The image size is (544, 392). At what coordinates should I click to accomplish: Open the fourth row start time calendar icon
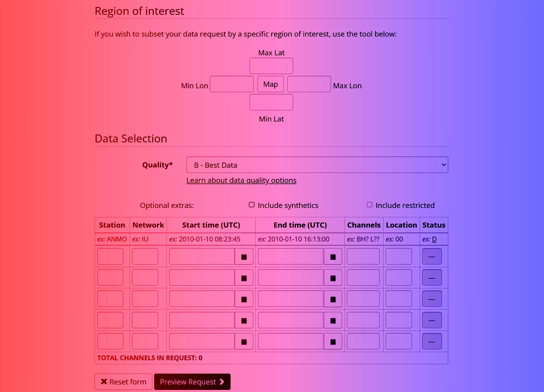coord(244,320)
